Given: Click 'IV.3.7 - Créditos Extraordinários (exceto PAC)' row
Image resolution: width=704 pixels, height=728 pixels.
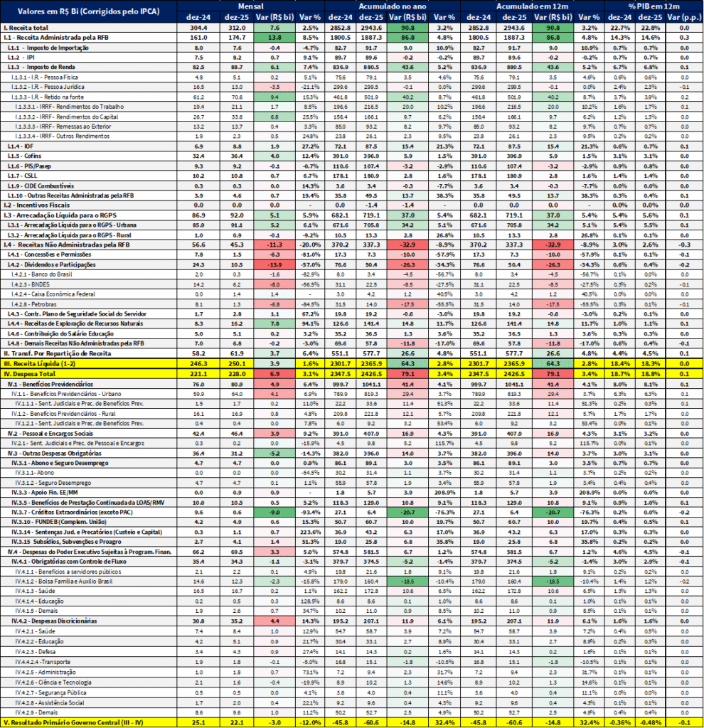Looking at the screenshot, I should (x=68, y=512).
